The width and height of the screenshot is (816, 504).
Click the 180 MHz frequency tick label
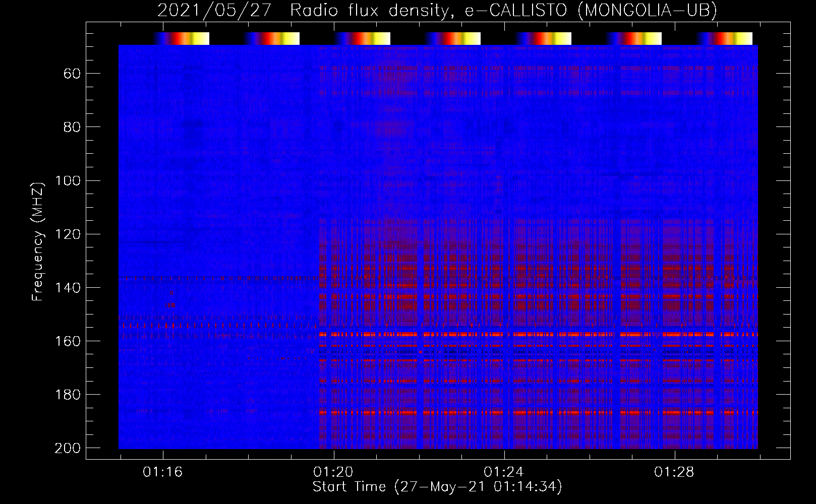click(x=68, y=394)
